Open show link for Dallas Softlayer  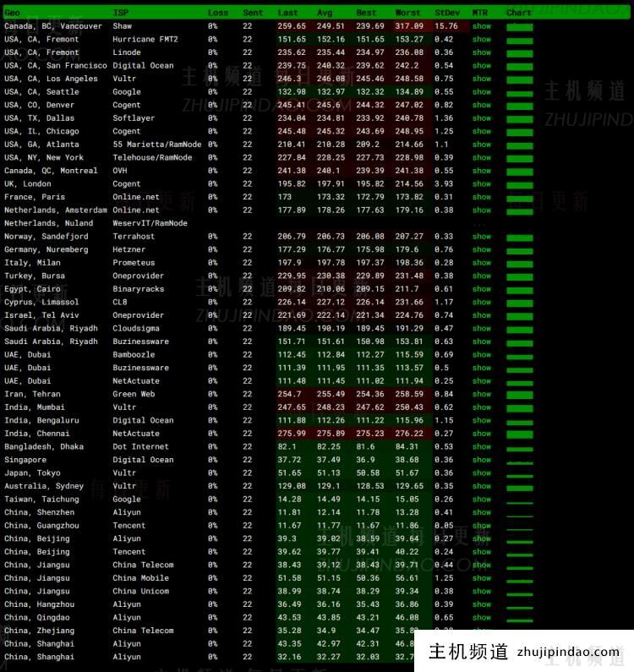(x=481, y=118)
